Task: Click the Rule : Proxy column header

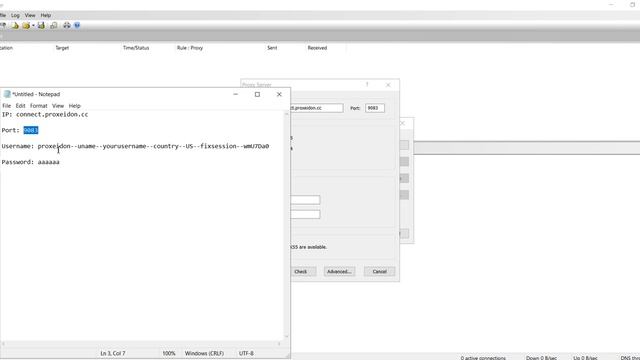Action: 190,48
